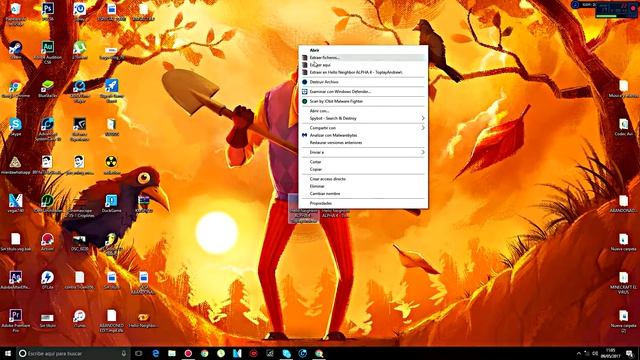The image size is (640, 360).
Task: Choose Extraer ficheros... from context menu
Action: (363, 58)
